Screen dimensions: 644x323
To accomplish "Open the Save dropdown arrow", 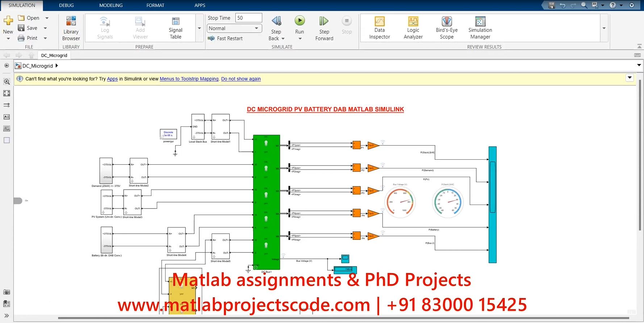I will coord(45,28).
